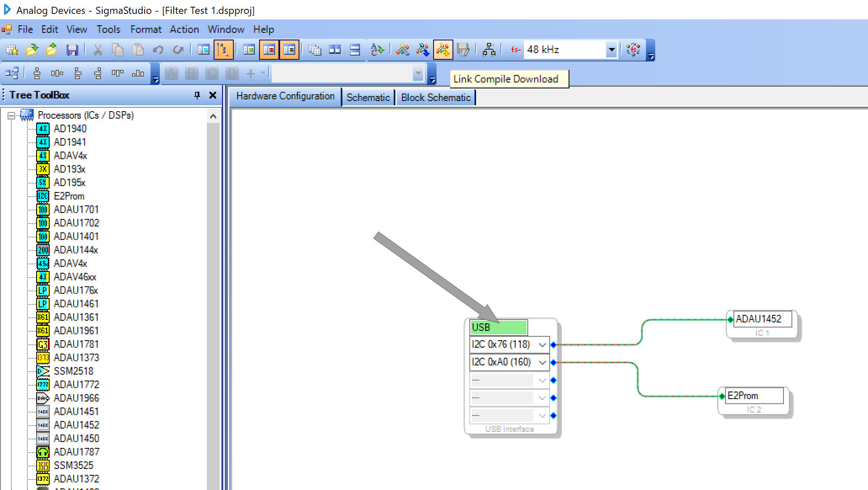
Task: Click the grayed save-to-hardware floppy icon
Action: click(463, 50)
